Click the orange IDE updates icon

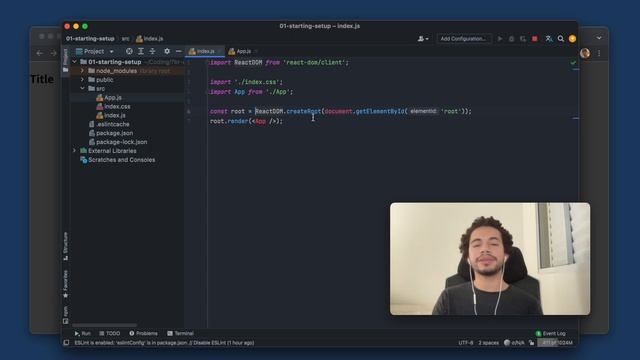572,39
